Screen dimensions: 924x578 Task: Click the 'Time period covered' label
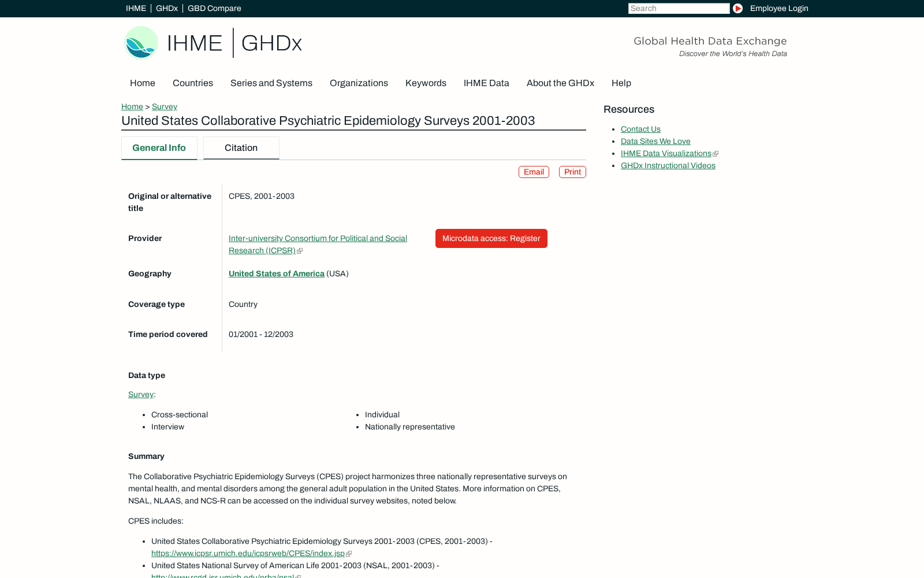click(167, 334)
